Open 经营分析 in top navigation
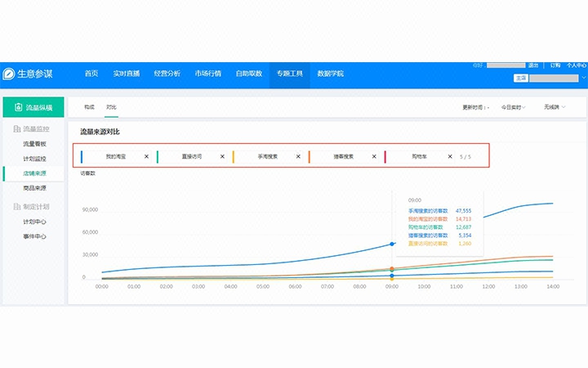 pos(167,74)
